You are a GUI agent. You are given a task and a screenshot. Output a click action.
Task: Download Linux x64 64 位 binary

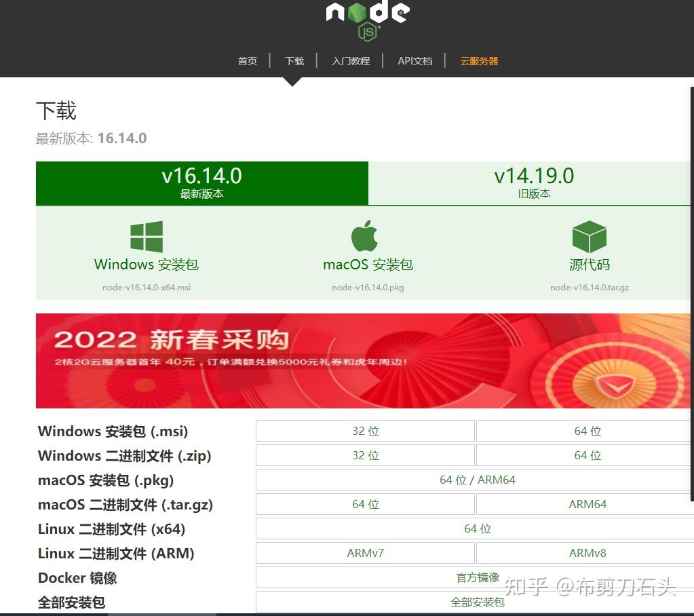pyautogui.click(x=475, y=528)
